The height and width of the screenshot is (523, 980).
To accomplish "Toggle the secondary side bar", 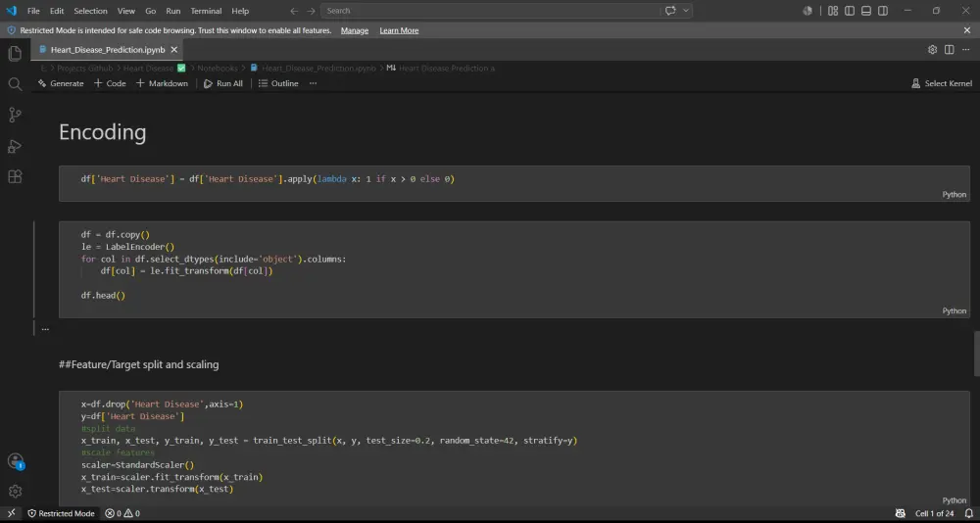I will (x=883, y=11).
